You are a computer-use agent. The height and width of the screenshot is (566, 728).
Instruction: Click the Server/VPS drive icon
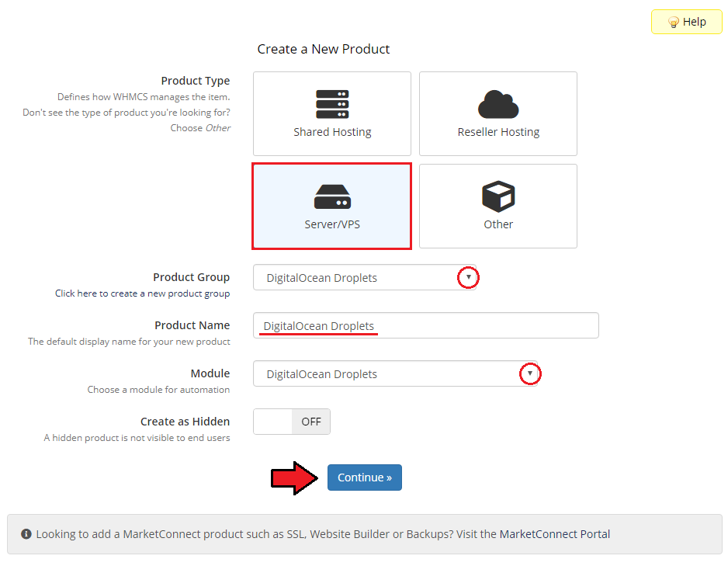(332, 197)
